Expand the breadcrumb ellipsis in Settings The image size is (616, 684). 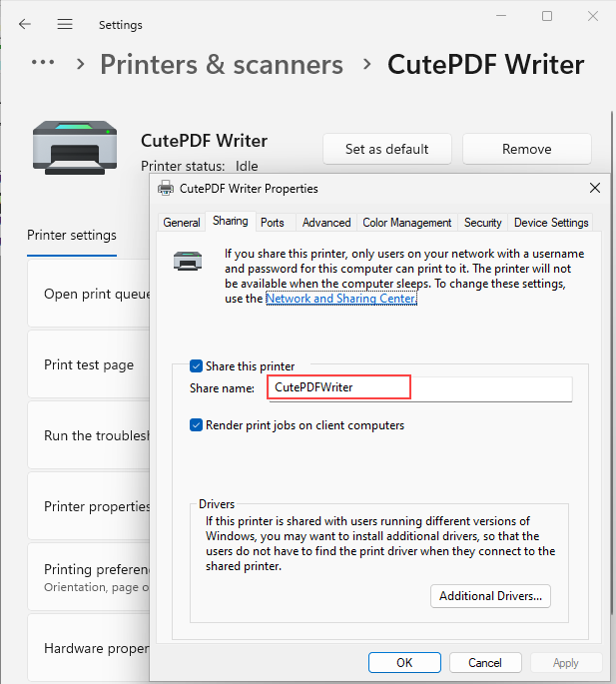[43, 63]
